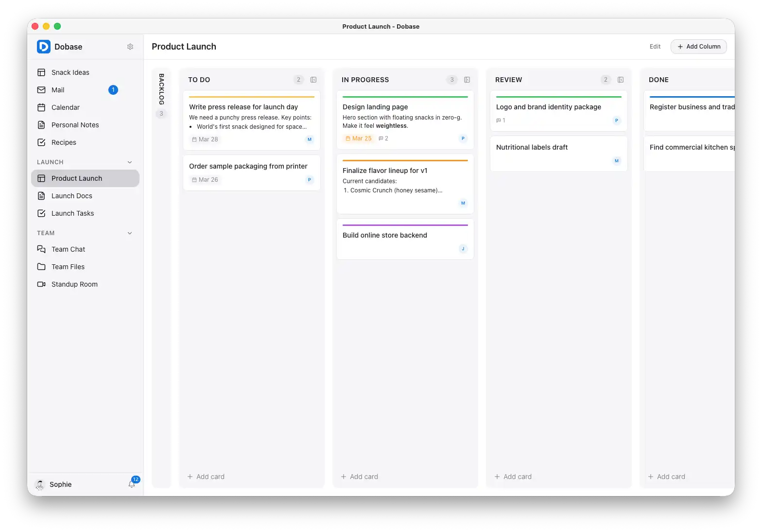The image size is (762, 532).
Task: Go to Team Chat in sidebar
Action: 68,249
